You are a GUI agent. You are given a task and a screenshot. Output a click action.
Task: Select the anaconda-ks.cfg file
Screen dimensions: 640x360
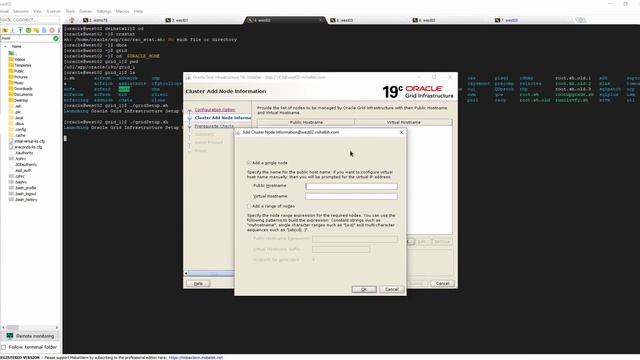tap(25, 147)
